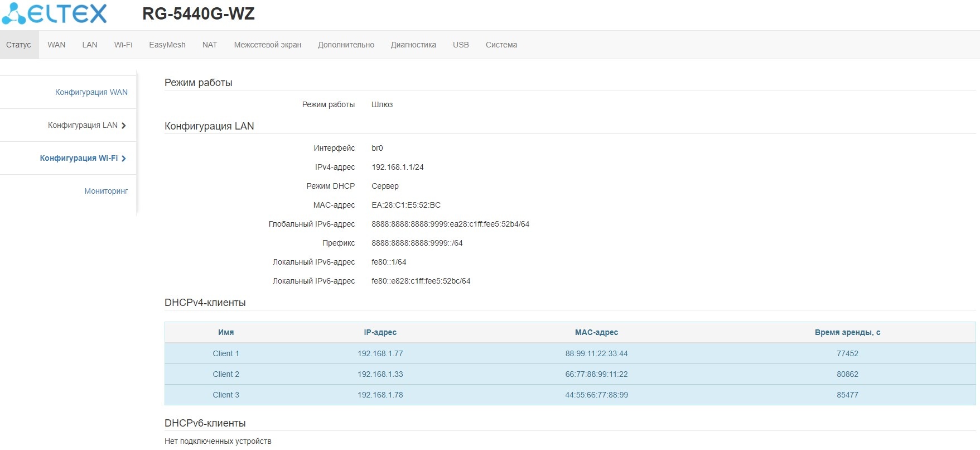Open the LAN menu tab
The width and height of the screenshot is (980, 450).
pos(90,45)
